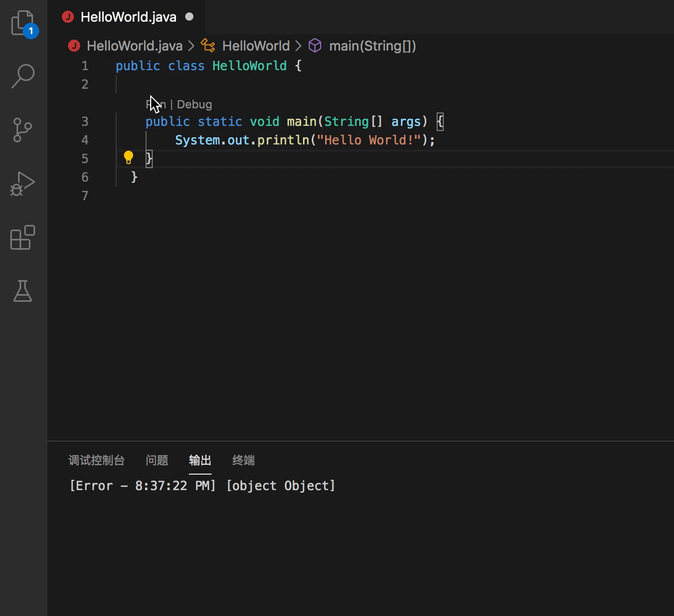Select the HelloWorld.java editor tab
The width and height of the screenshot is (674, 616).
127,17
